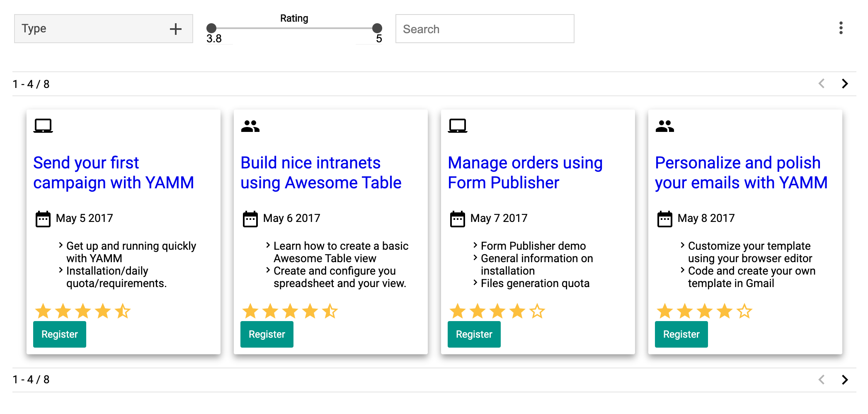Click the 5 maximum rating value

click(379, 39)
